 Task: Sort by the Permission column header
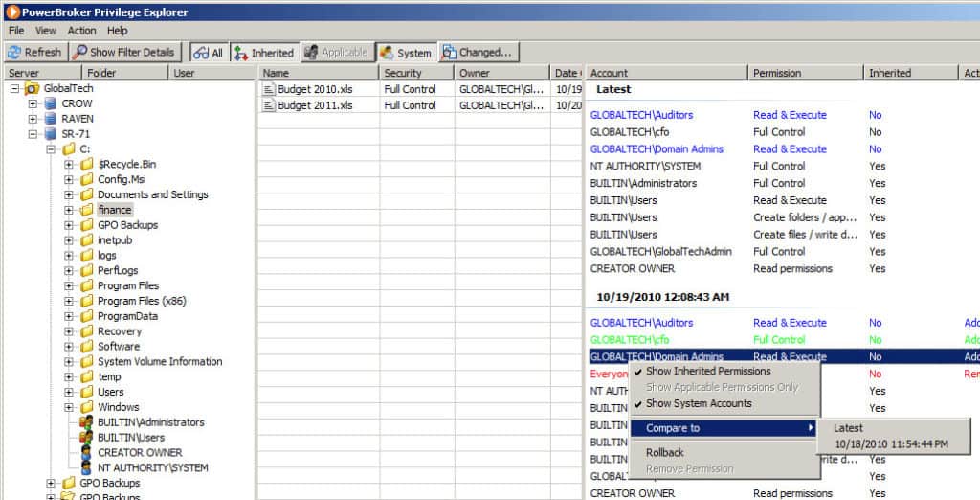806,73
